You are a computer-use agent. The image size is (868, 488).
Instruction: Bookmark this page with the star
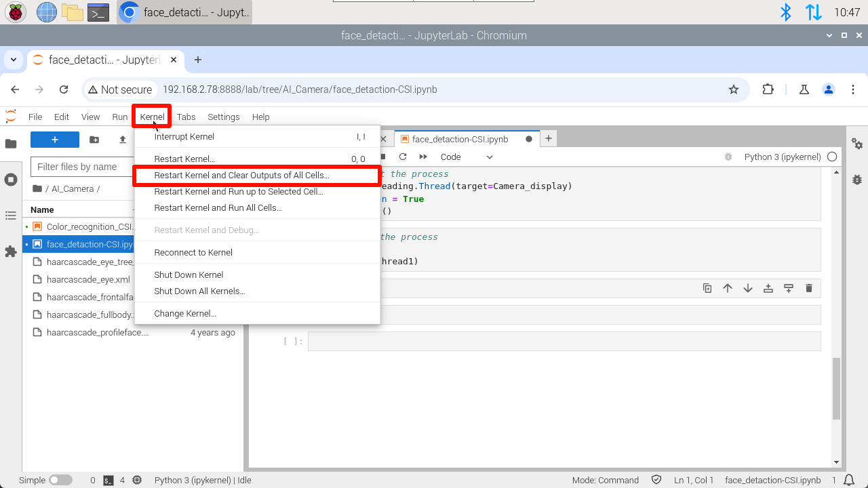pos(733,89)
